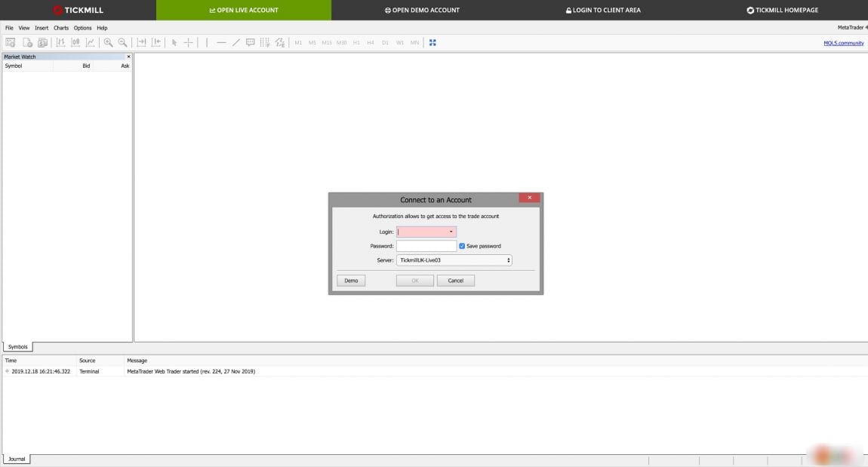Select the crosshair tool in toolbar
The height and width of the screenshot is (467, 868).
[189, 43]
